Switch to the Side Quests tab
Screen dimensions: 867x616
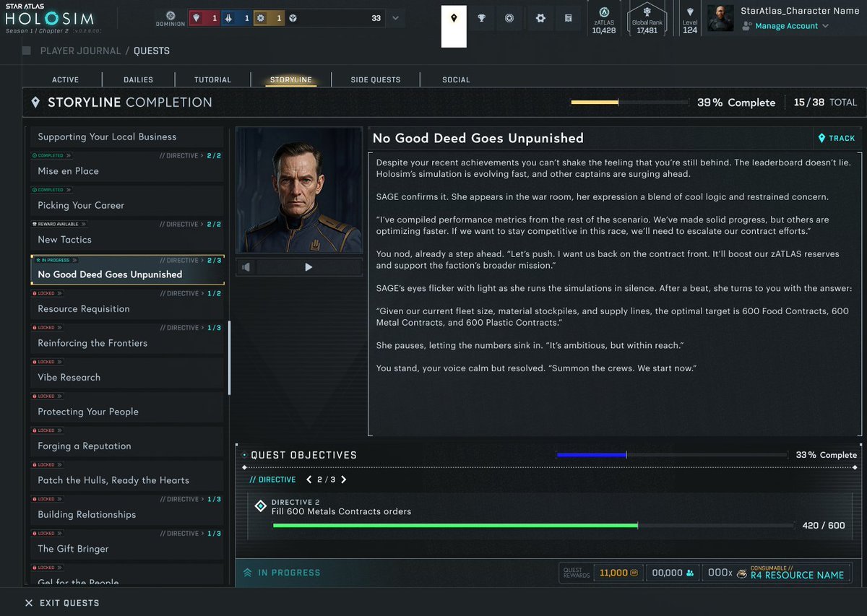(376, 79)
